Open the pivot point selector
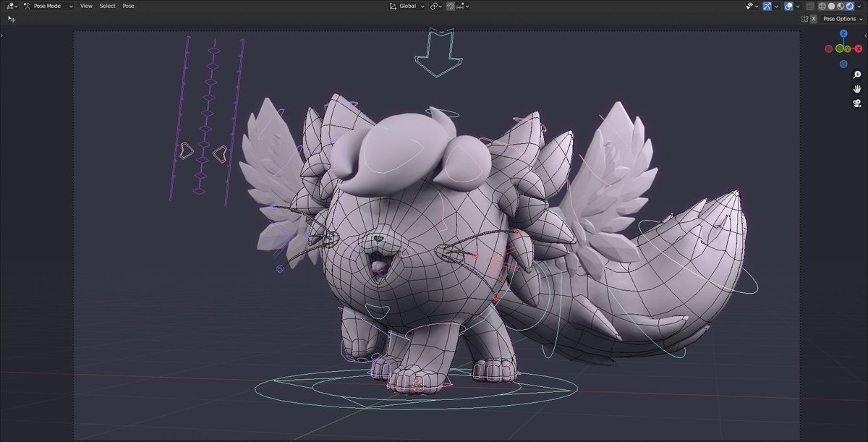Viewport: 868px width, 442px height. pyautogui.click(x=436, y=6)
